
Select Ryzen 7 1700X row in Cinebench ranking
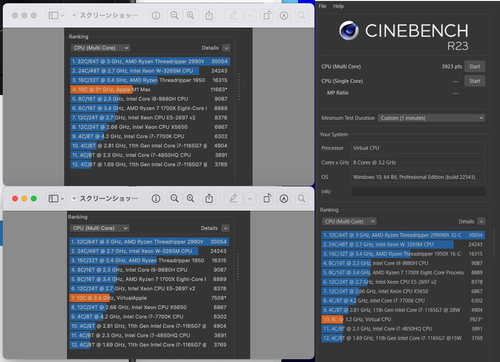pos(403,272)
